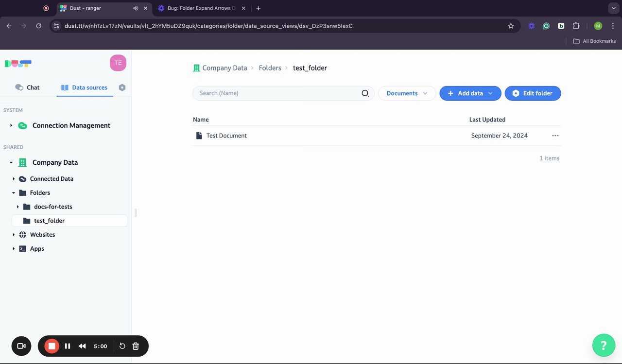Open the Test Document three-dots menu

pyautogui.click(x=555, y=136)
